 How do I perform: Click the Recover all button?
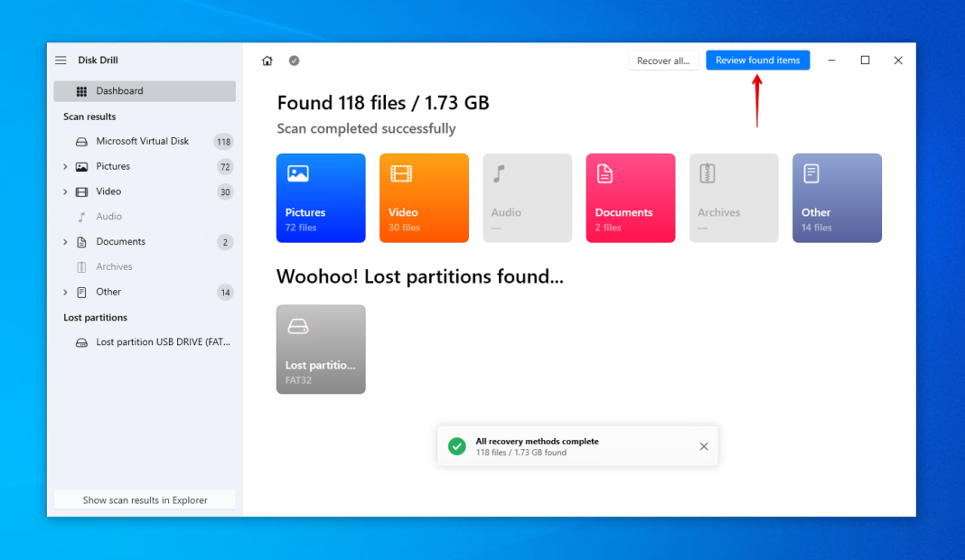tap(664, 60)
